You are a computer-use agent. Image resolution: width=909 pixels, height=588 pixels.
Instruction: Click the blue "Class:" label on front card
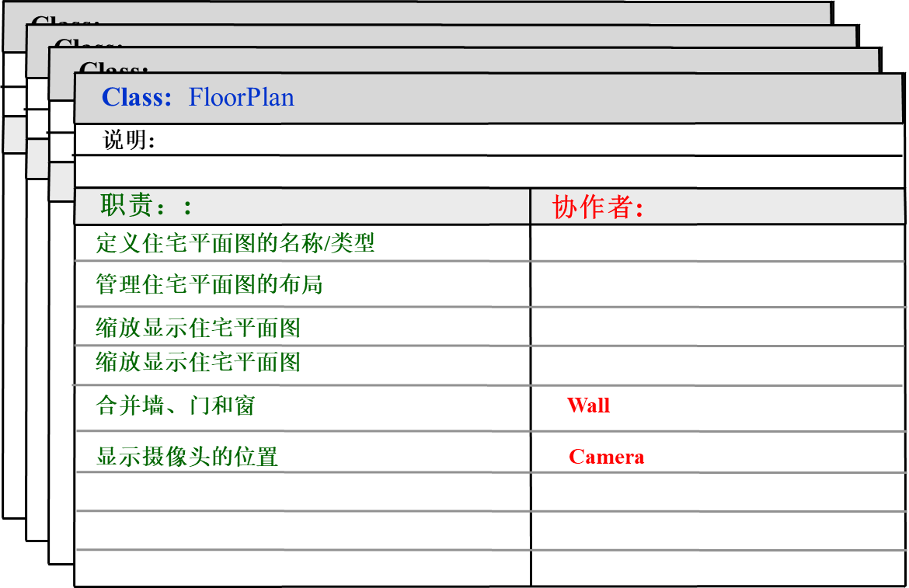(137, 98)
